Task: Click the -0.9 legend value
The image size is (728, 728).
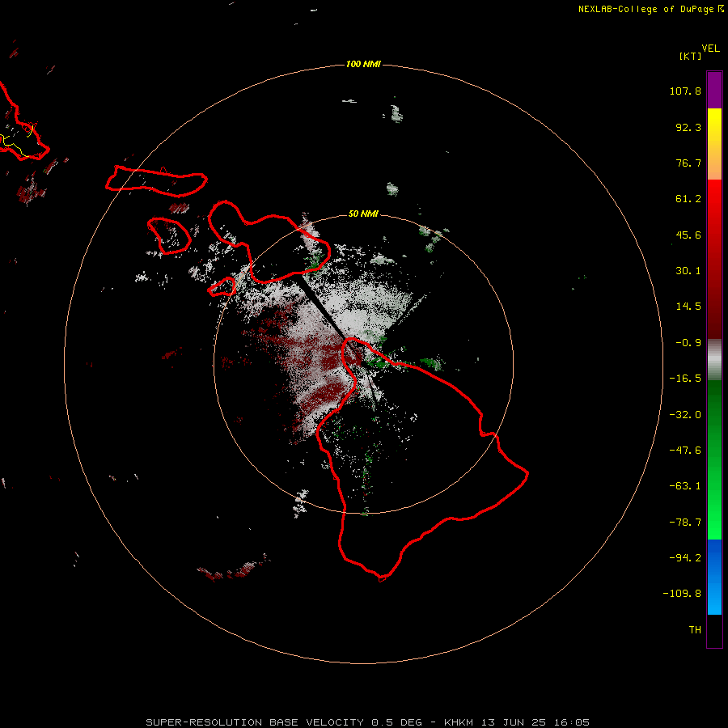Action: (x=688, y=343)
